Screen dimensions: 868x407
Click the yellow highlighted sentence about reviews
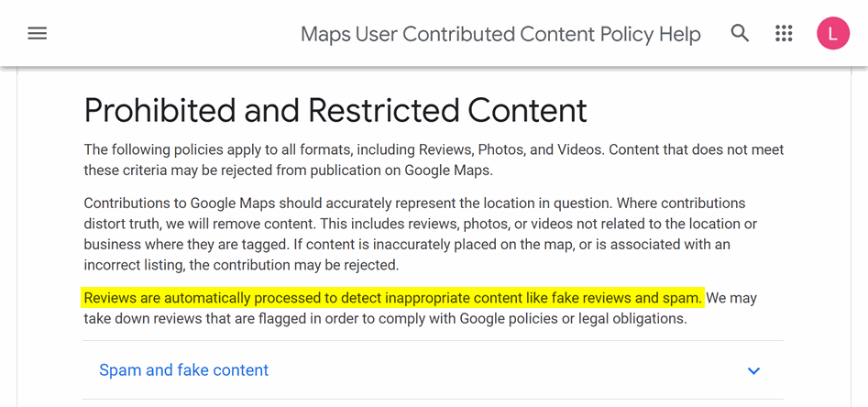click(x=392, y=298)
